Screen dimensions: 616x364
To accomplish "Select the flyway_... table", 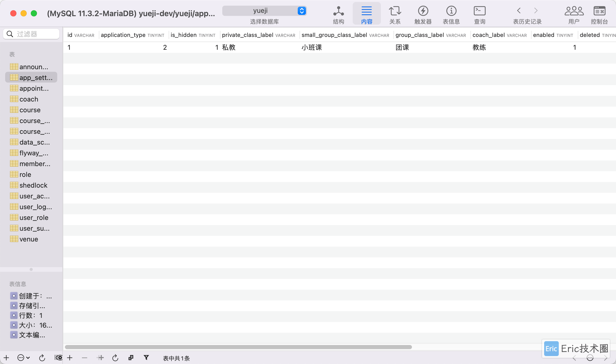I will pos(31,153).
